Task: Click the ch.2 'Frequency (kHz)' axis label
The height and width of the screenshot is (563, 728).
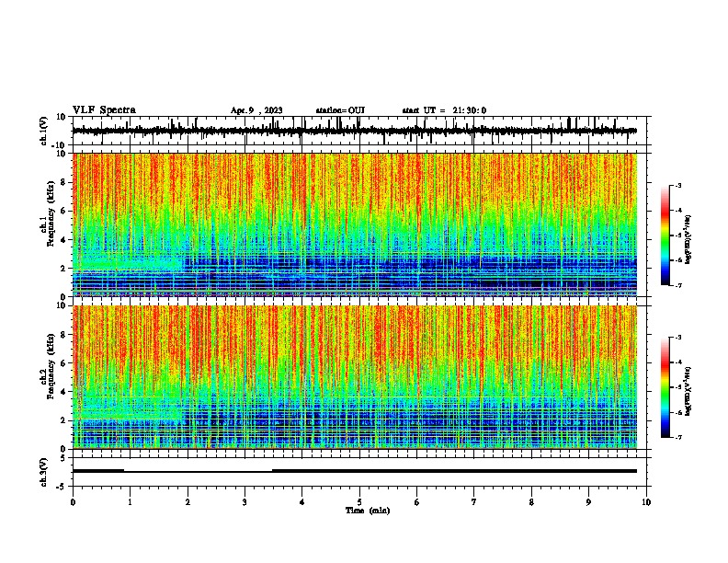Action: [x=51, y=366]
